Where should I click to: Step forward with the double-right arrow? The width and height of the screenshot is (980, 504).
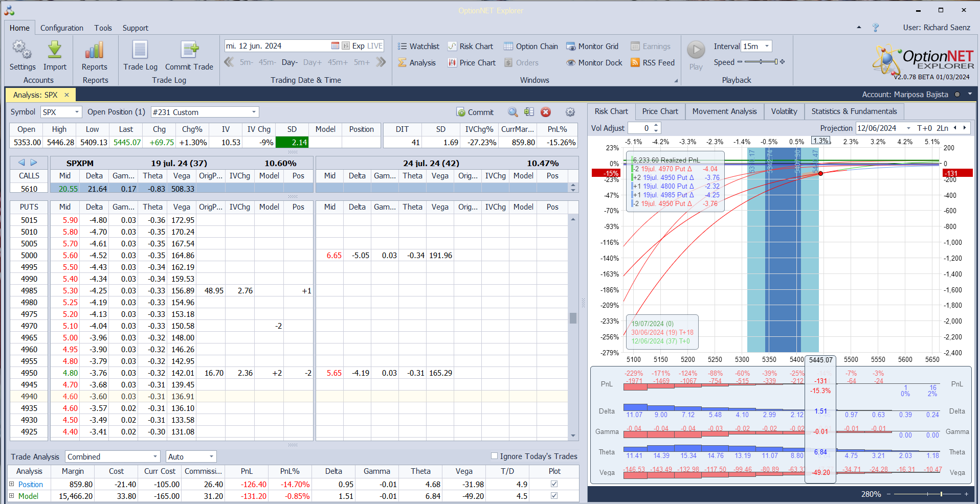pos(381,62)
